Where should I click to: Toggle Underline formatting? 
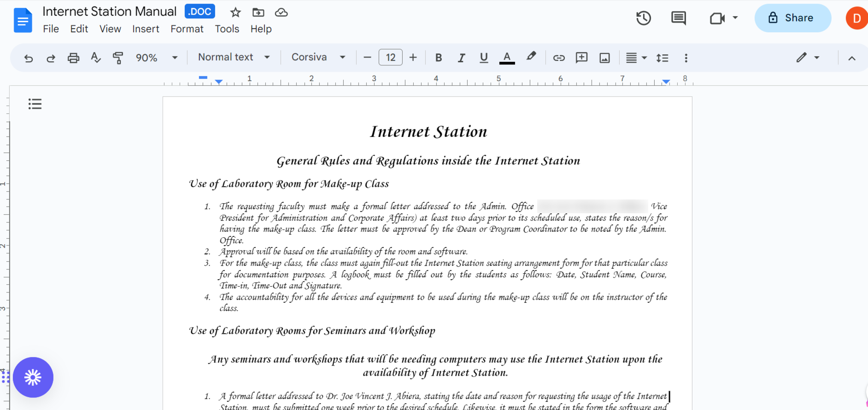[484, 58]
